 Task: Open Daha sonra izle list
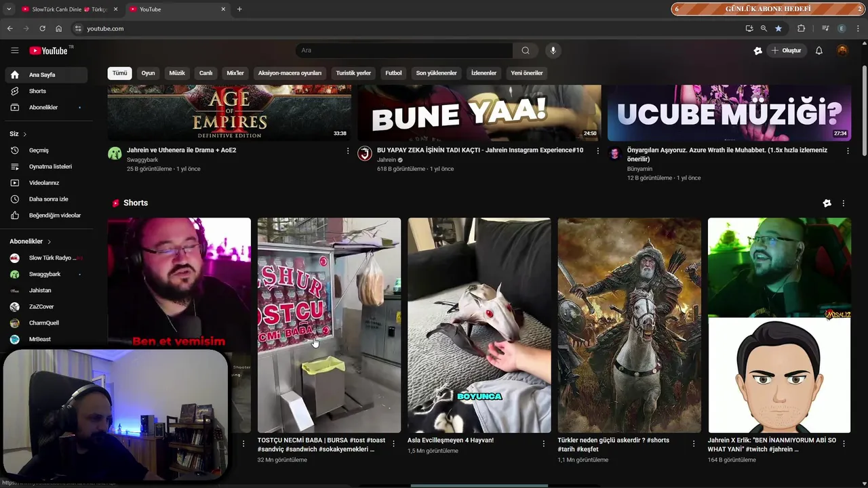click(x=46, y=199)
